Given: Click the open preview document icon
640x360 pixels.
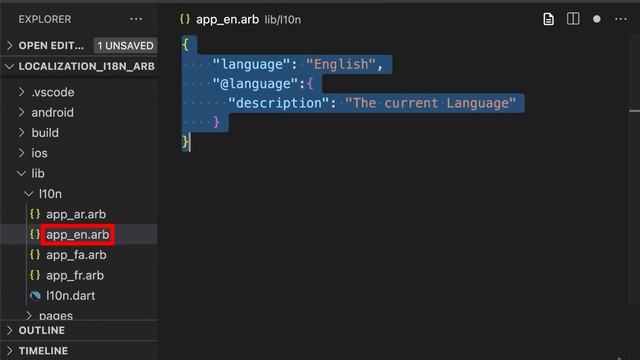Looking at the screenshot, I should (548, 19).
